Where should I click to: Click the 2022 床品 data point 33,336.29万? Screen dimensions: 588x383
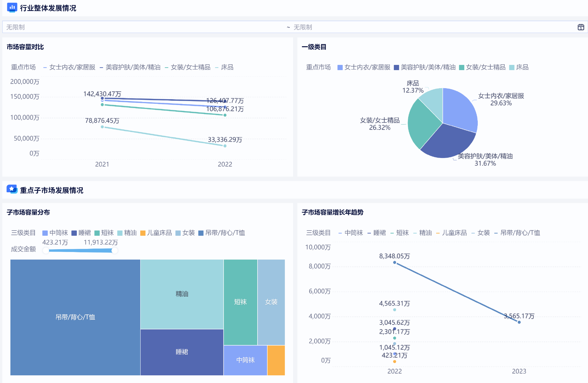click(x=225, y=146)
